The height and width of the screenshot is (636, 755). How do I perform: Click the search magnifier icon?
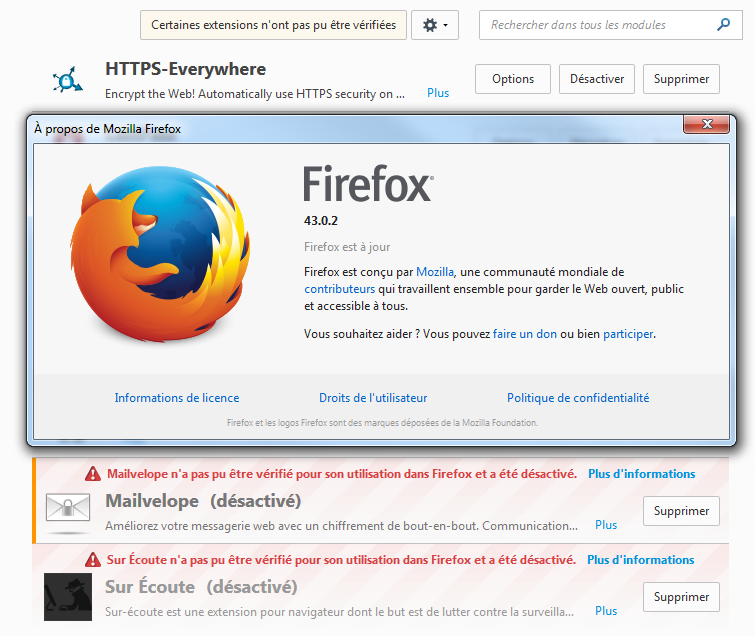pos(723,25)
